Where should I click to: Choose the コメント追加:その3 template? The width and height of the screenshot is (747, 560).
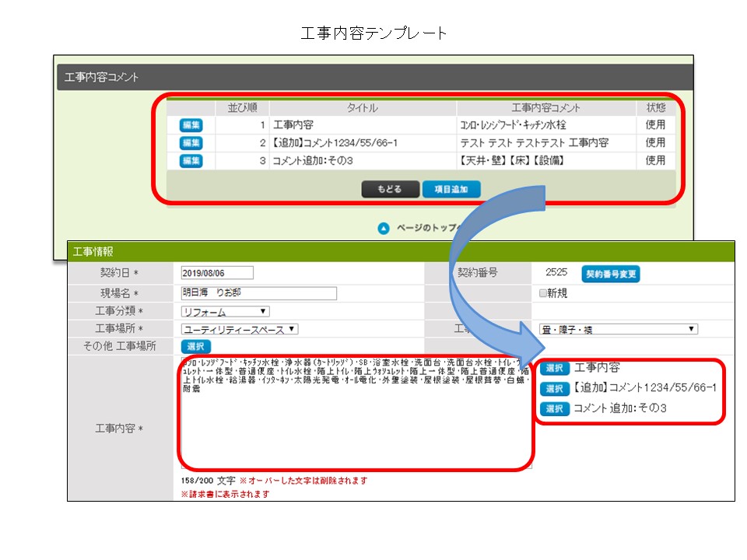pos(554,408)
